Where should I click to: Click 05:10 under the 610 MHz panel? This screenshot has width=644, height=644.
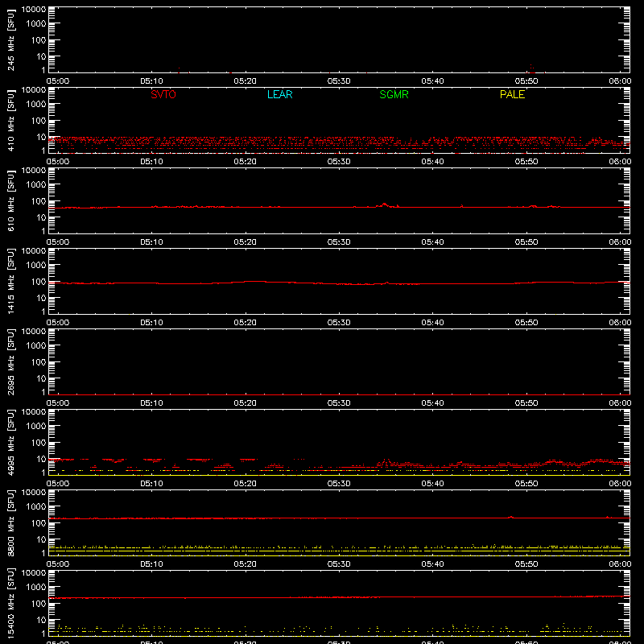pyautogui.click(x=151, y=242)
